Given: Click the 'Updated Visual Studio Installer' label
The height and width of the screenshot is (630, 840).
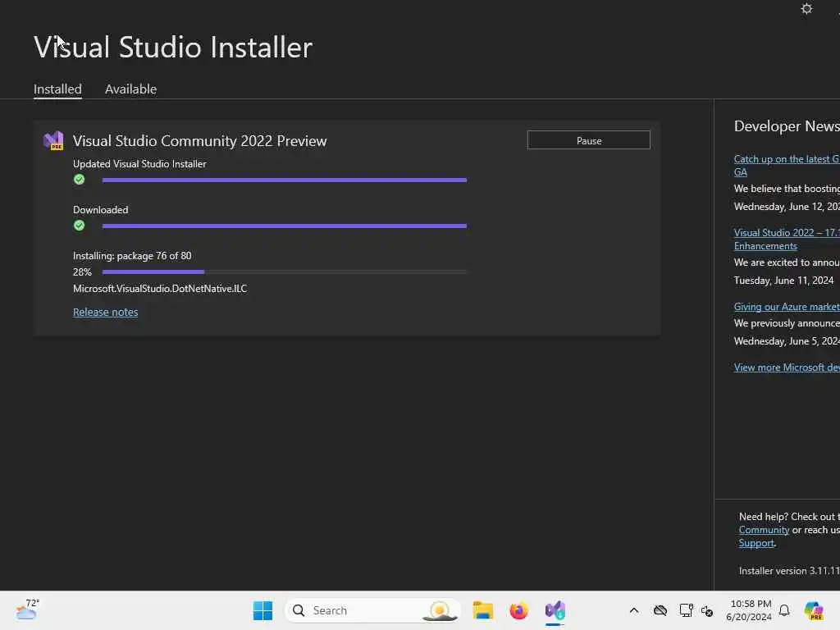Looking at the screenshot, I should (139, 164).
